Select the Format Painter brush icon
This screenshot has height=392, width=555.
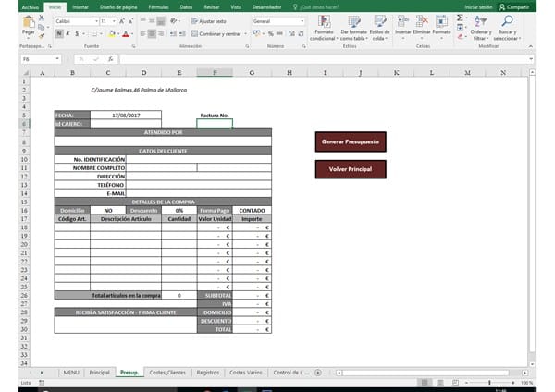point(42,36)
